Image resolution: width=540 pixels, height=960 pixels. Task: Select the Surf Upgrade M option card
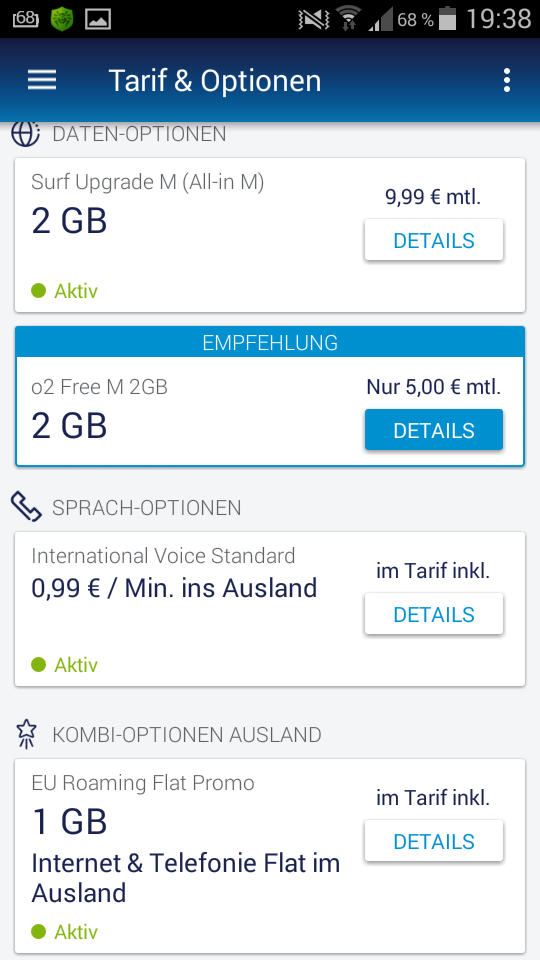(270, 235)
